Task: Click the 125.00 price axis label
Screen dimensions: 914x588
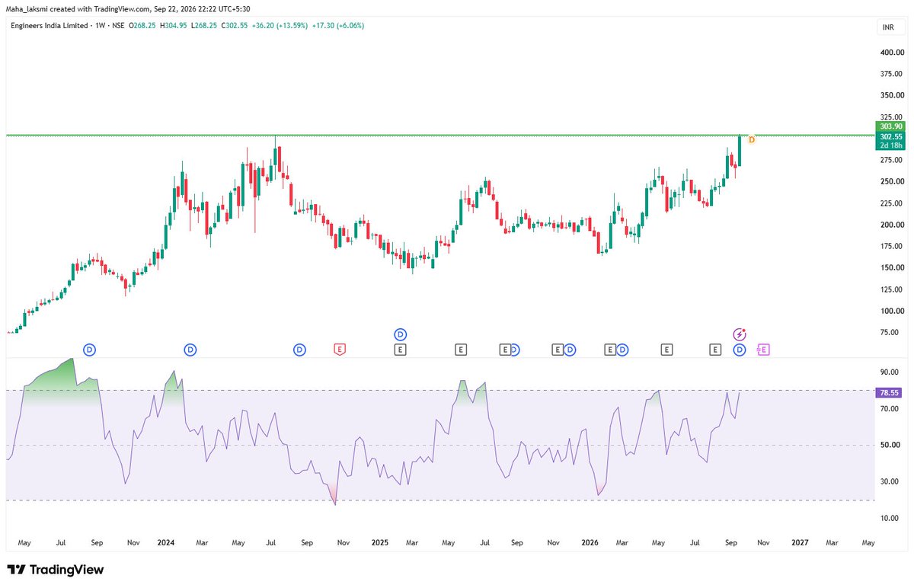Action: 890,289
